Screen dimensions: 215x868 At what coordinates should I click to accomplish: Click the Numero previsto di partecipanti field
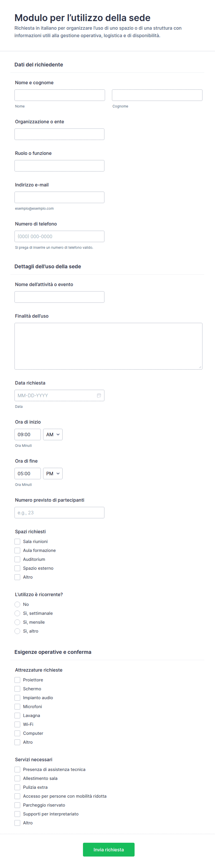pyautogui.click(x=59, y=513)
